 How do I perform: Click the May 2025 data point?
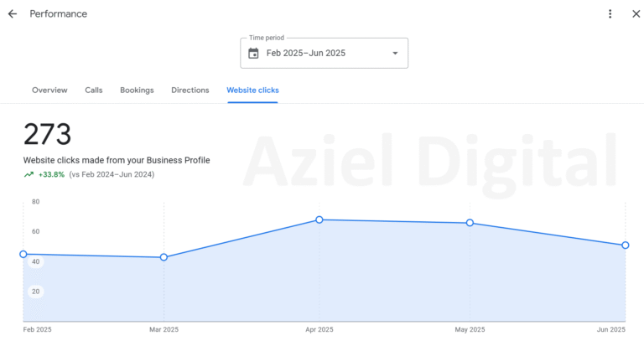470,223
